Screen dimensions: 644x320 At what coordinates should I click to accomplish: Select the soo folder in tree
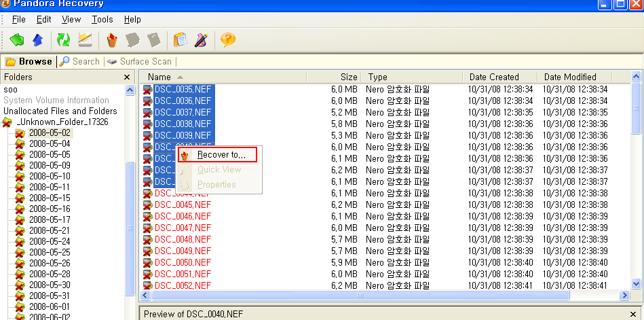click(11, 89)
